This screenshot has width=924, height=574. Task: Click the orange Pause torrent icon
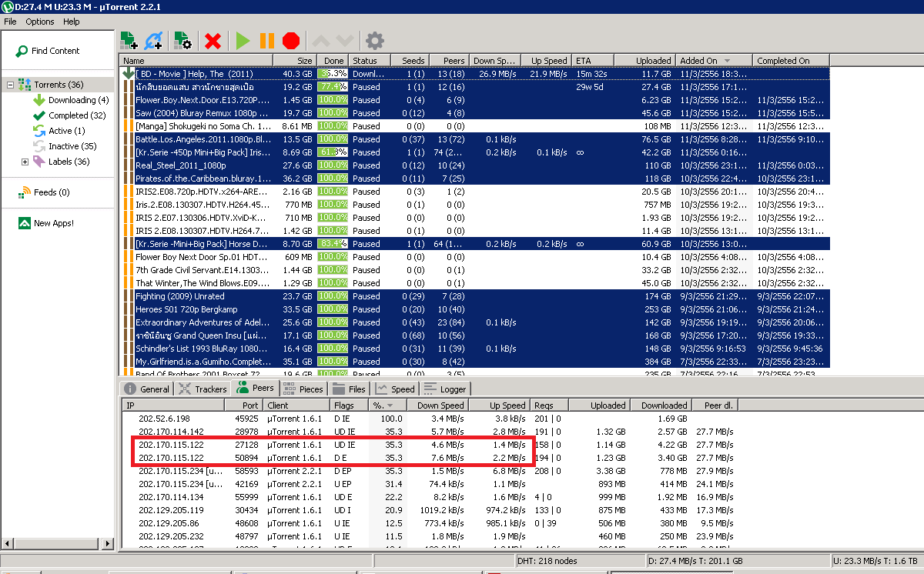coord(266,41)
